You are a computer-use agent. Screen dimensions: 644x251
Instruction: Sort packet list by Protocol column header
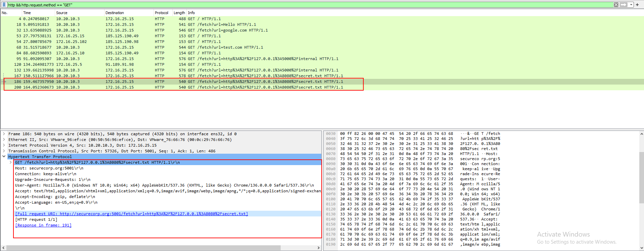(161, 13)
